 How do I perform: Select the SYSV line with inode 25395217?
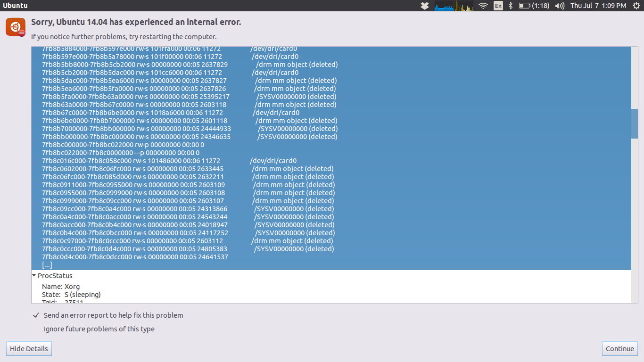click(x=190, y=97)
